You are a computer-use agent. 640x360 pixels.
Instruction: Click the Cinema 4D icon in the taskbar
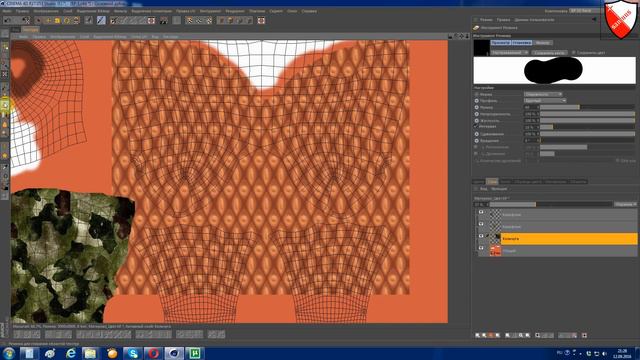pos(174,353)
